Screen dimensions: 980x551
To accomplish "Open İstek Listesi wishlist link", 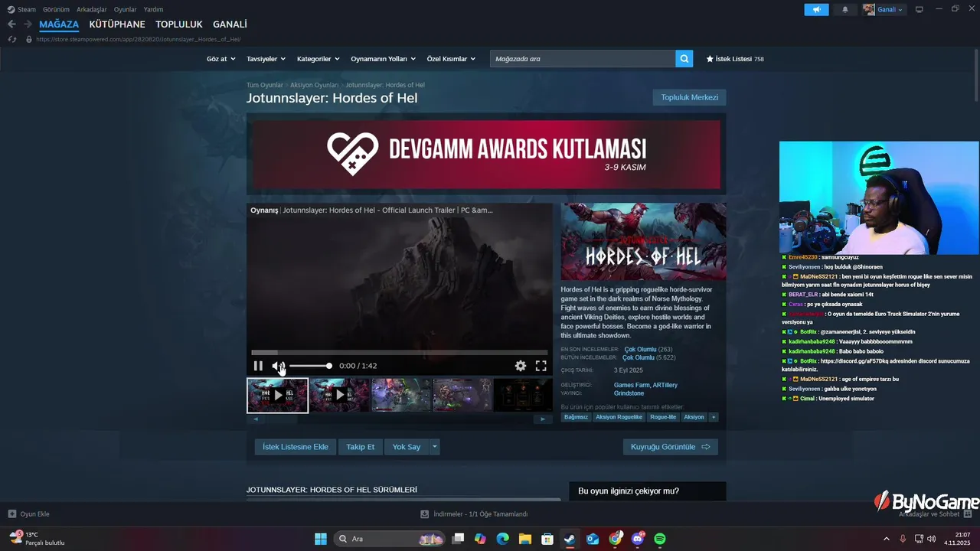I will coord(735,59).
